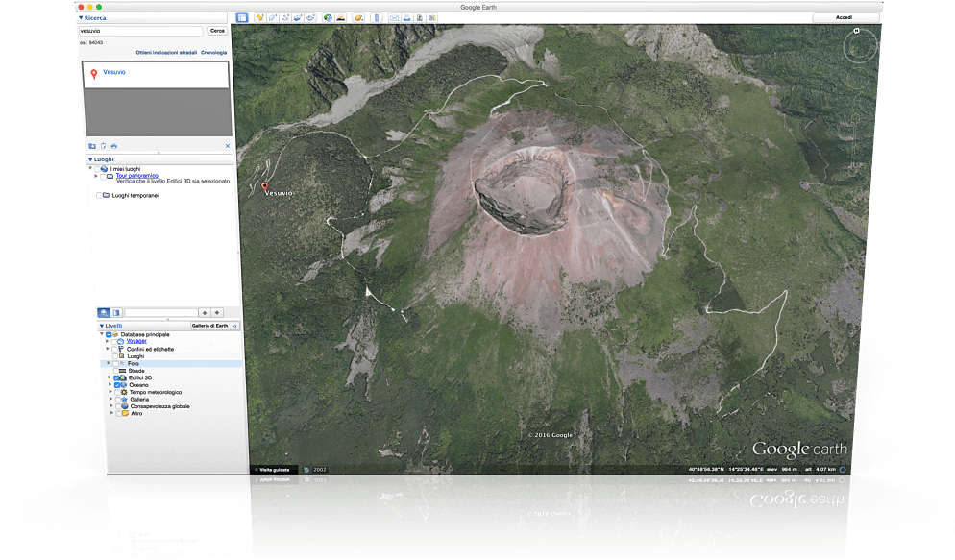The height and width of the screenshot is (560, 955).
Task: Select the Add Path tool
Action: click(283, 17)
